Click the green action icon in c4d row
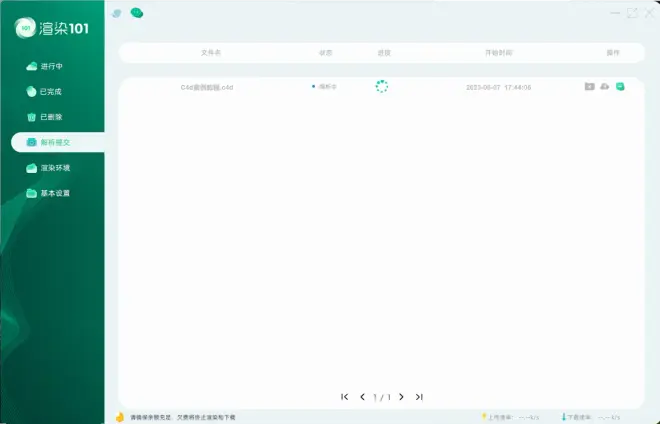The height and width of the screenshot is (424, 660). click(x=620, y=86)
